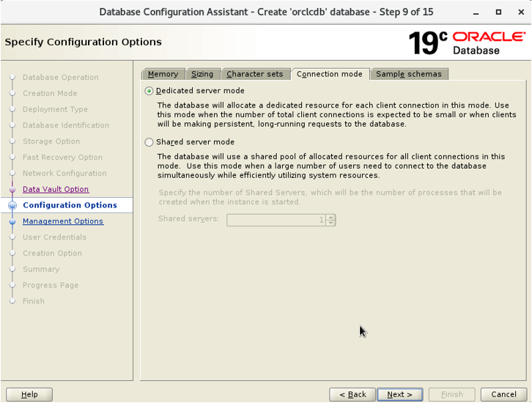
Task: Click the Management Options step bullet
Action: click(x=12, y=222)
